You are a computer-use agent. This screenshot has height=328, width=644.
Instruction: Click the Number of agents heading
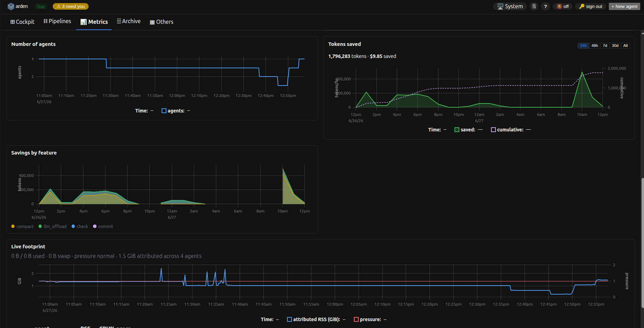pyautogui.click(x=33, y=44)
